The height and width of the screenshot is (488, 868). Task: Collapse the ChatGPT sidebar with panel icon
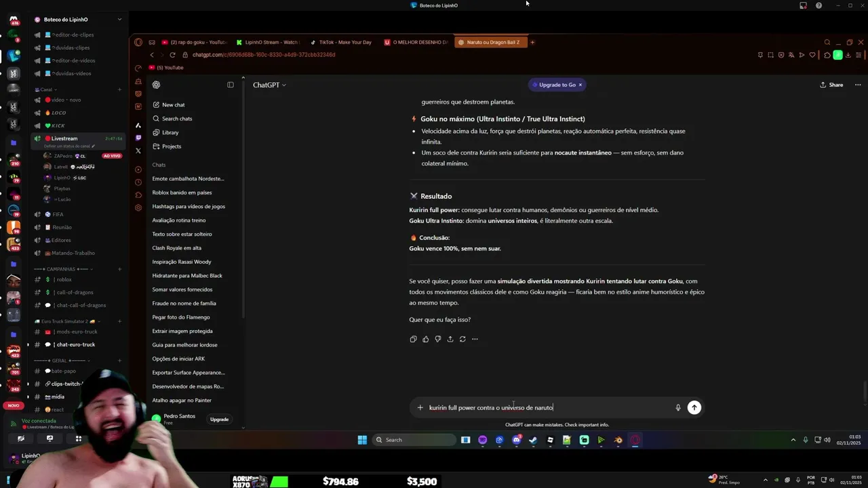[231, 85]
